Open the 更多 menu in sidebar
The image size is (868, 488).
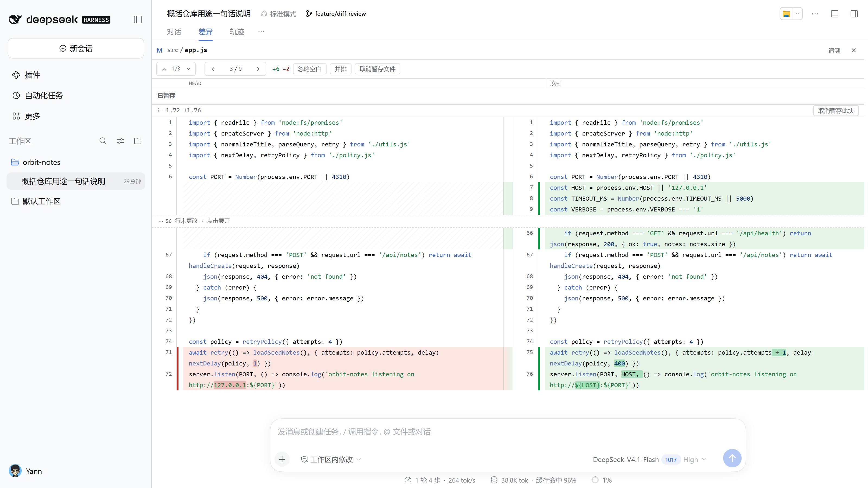point(26,116)
